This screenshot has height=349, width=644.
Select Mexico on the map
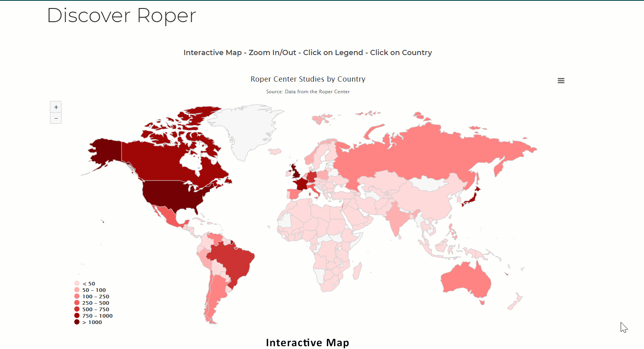coord(168,216)
